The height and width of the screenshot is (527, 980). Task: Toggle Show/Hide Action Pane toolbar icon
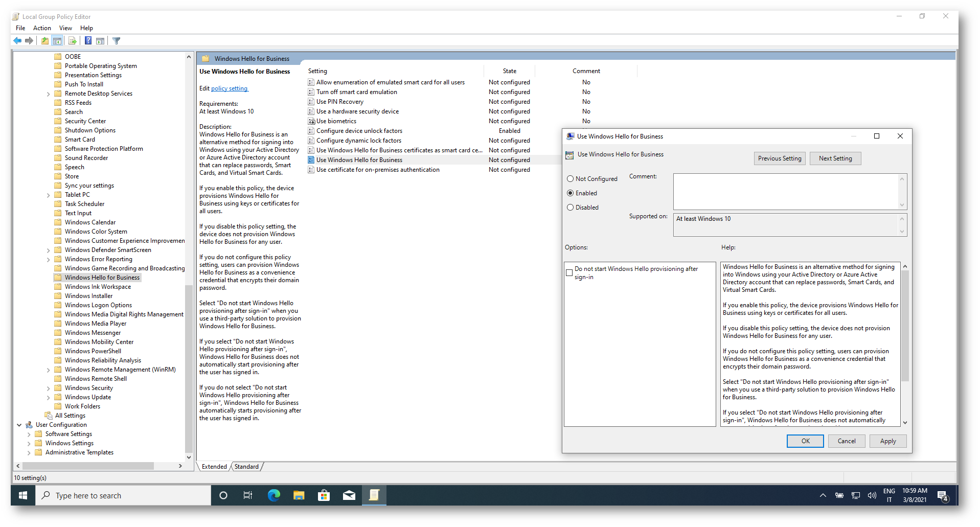click(100, 41)
